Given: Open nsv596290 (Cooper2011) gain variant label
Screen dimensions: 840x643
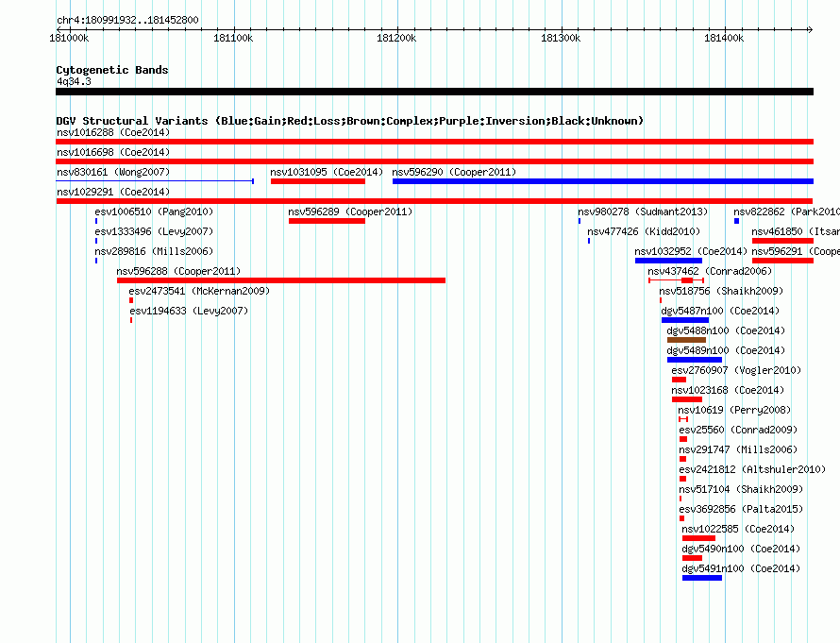Looking at the screenshot, I should (454, 172).
